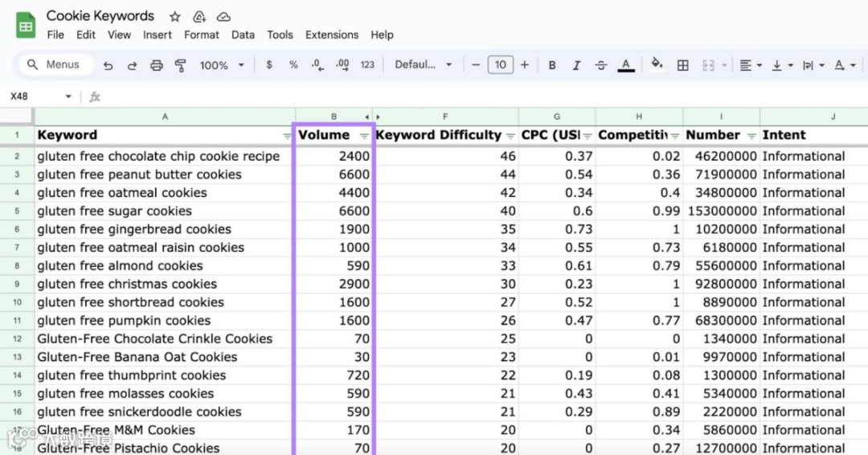The image size is (868, 455).
Task: Click the Borders grid icon
Action: tap(682, 65)
